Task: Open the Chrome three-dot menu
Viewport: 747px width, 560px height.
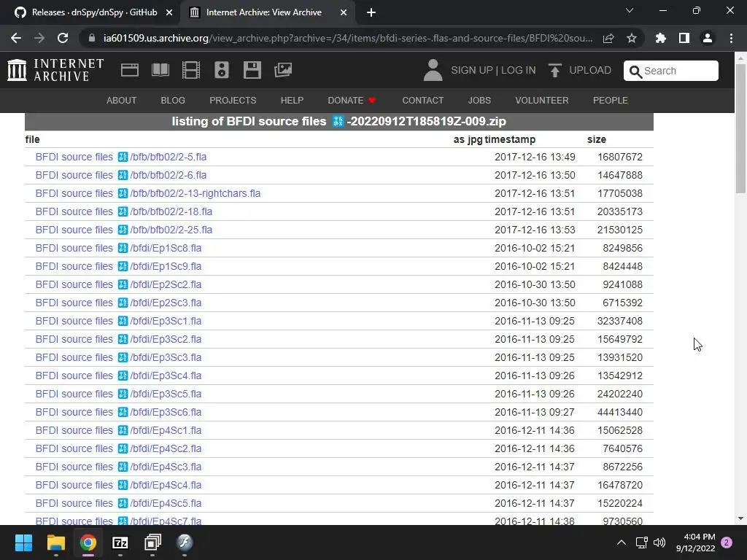Action: tap(731, 38)
